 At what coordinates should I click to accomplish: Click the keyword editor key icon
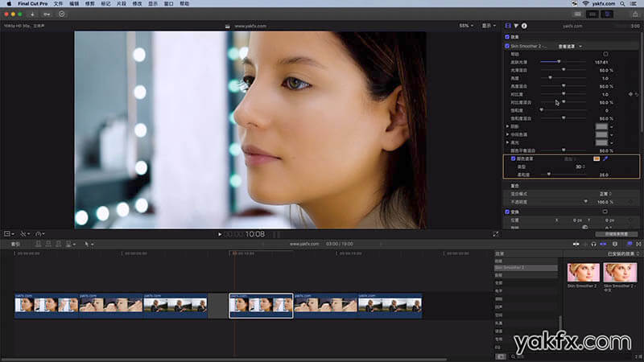click(x=46, y=14)
